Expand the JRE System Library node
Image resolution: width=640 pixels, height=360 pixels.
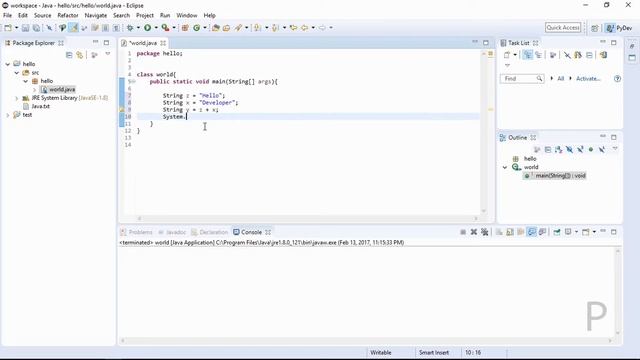click(16, 98)
